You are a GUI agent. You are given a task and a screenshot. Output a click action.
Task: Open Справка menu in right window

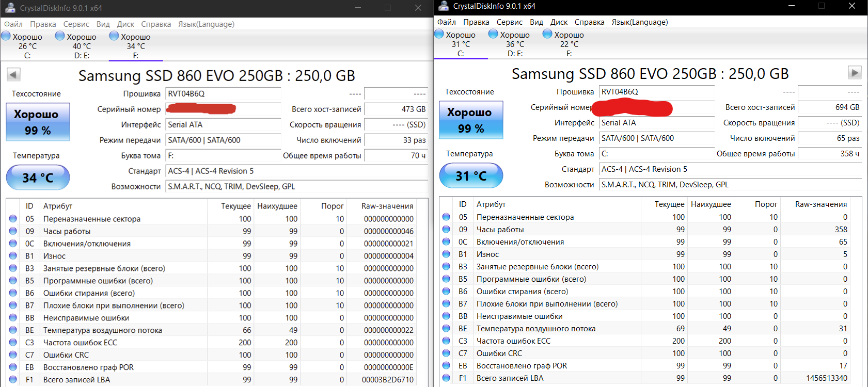[589, 22]
